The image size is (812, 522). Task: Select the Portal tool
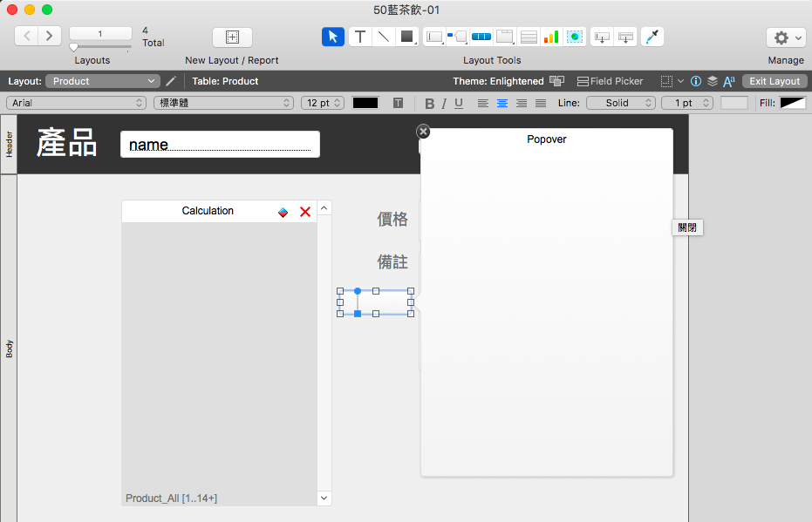529,37
